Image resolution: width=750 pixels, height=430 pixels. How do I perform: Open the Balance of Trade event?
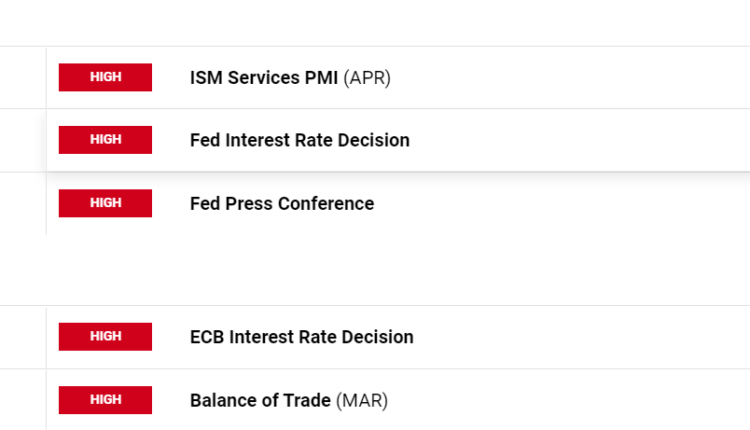pyautogui.click(x=260, y=401)
